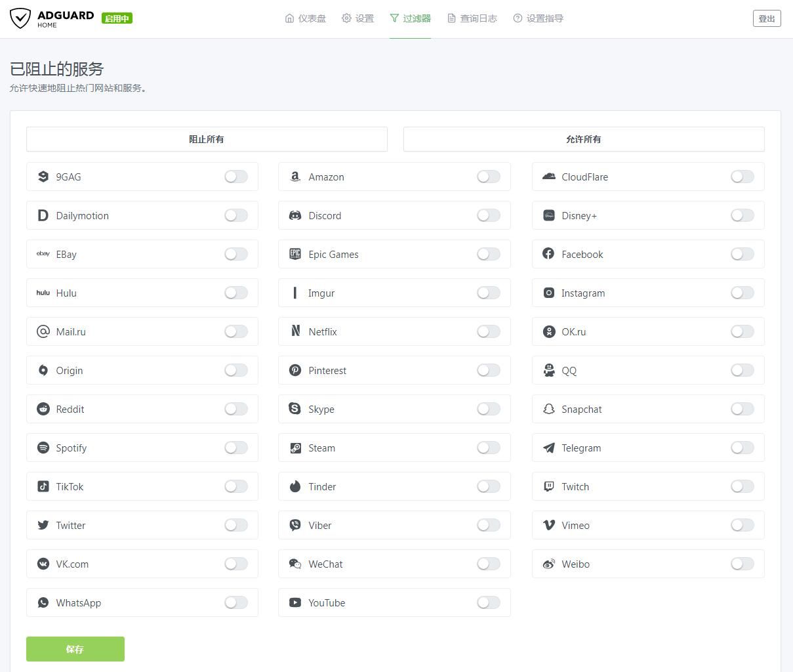Click the Discord service icon
793x672 pixels.
[x=295, y=215]
